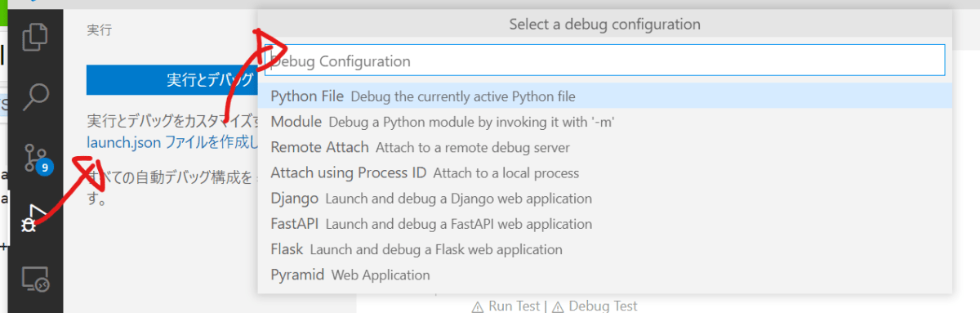Open the Explorer files icon
The height and width of the screenshot is (313, 980).
(x=35, y=38)
